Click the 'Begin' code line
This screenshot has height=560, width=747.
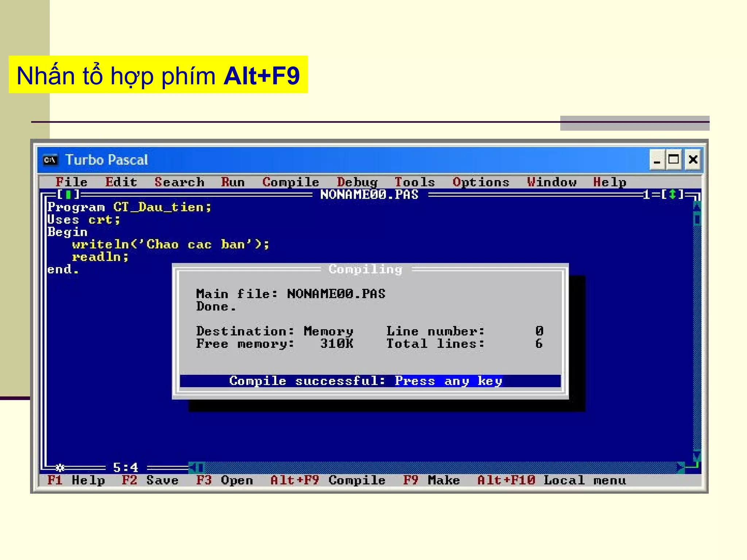point(67,232)
